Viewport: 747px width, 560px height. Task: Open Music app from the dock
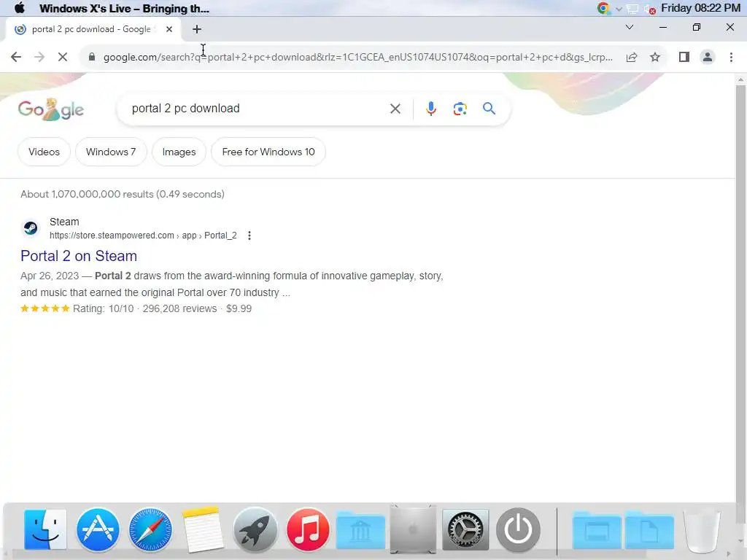(308, 529)
